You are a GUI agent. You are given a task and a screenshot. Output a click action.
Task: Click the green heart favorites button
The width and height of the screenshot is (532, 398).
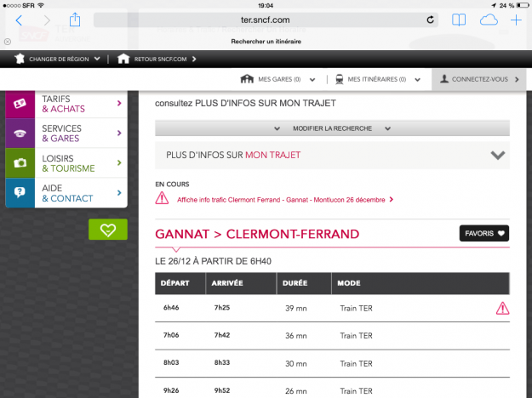tap(107, 230)
